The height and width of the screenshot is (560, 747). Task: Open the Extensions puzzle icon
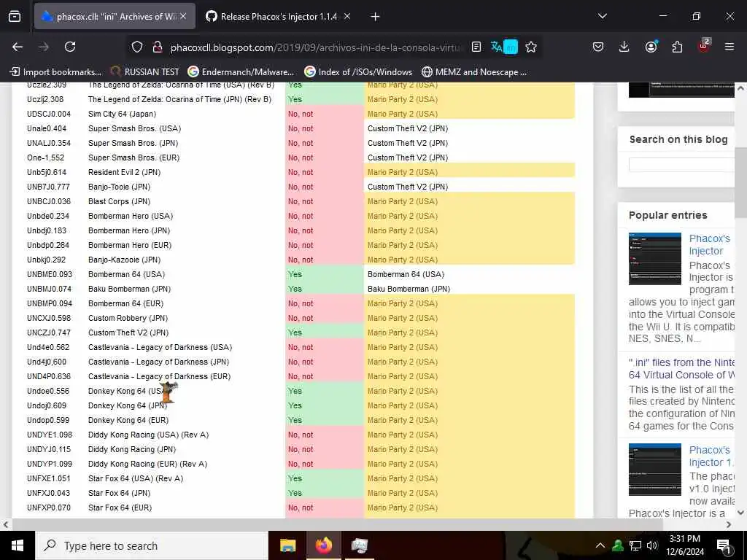pos(676,47)
